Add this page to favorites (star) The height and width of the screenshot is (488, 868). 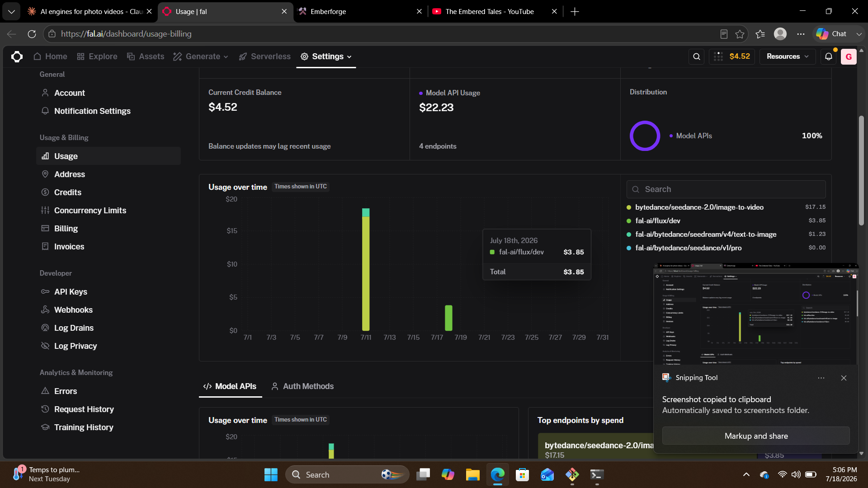pos(740,34)
